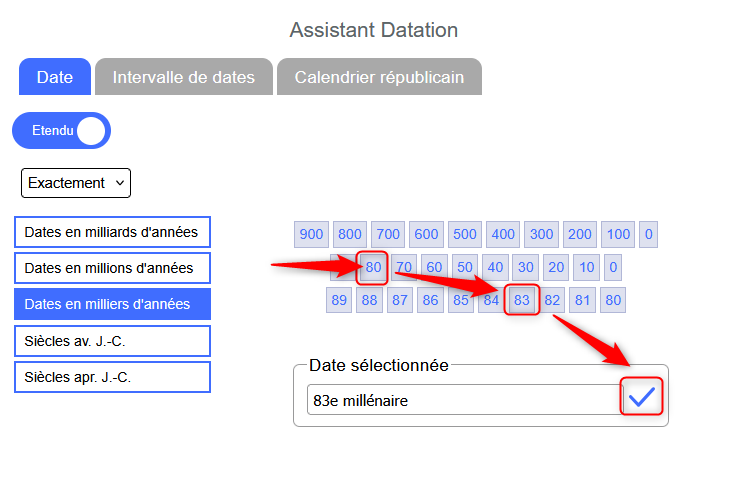746x485 pixels.
Task: Choose the 30 value button
Action: point(525,267)
